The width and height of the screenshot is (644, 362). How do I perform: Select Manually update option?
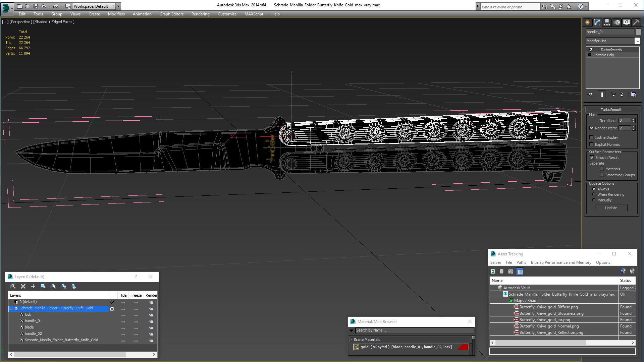pos(594,200)
